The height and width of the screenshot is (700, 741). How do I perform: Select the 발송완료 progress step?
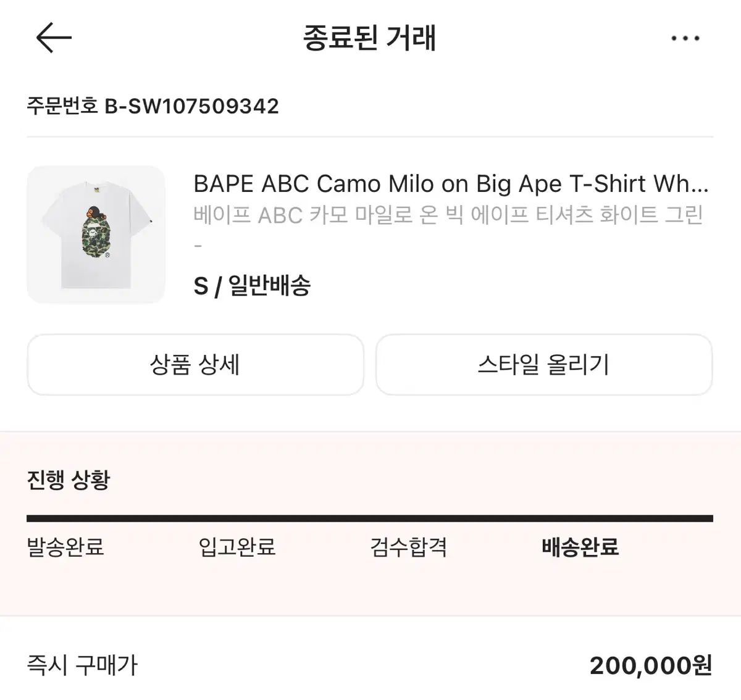pyautogui.click(x=65, y=547)
